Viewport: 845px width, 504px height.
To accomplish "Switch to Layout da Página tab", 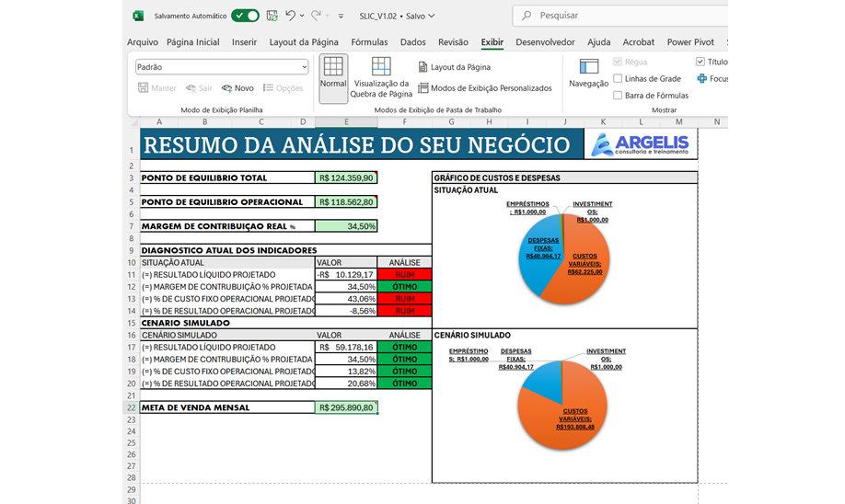I will tap(304, 42).
